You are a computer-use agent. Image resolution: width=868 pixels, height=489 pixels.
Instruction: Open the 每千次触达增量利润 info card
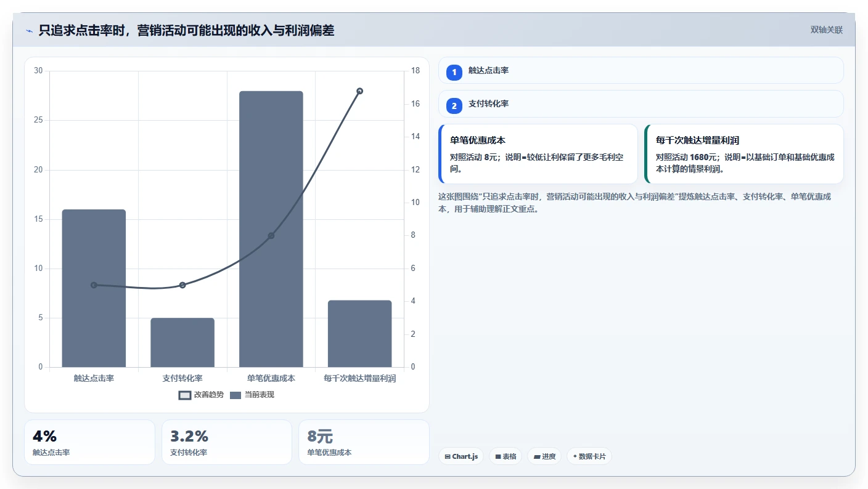click(x=743, y=154)
